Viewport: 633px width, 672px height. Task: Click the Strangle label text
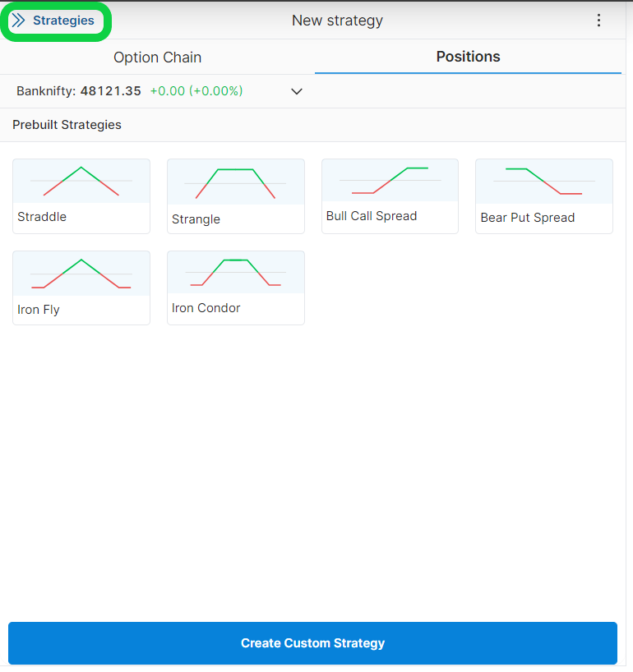click(x=196, y=219)
